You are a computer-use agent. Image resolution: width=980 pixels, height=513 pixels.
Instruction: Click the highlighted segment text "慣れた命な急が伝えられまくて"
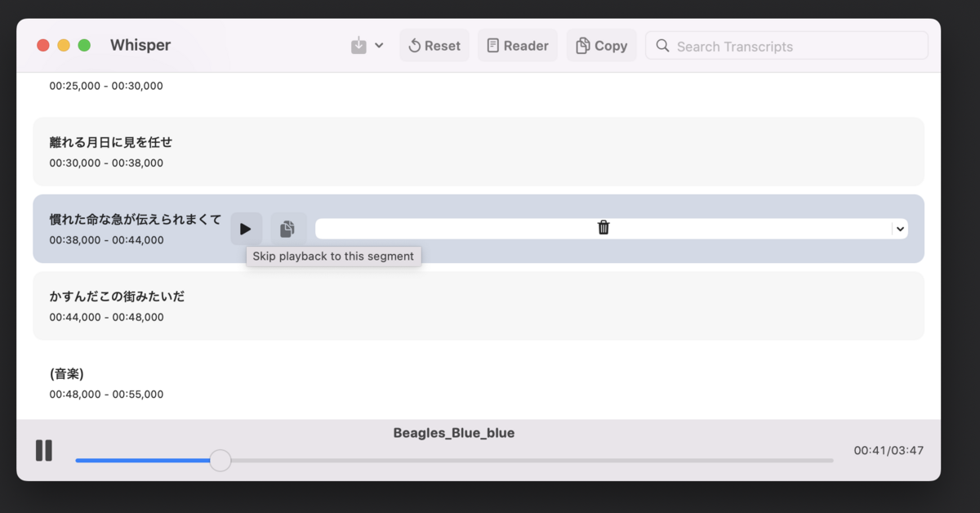point(136,219)
